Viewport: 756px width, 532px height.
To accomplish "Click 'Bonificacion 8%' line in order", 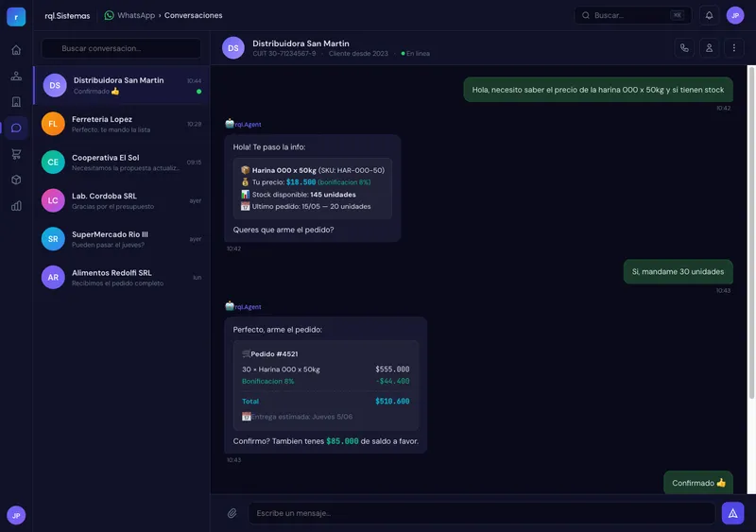I will coord(267,381).
